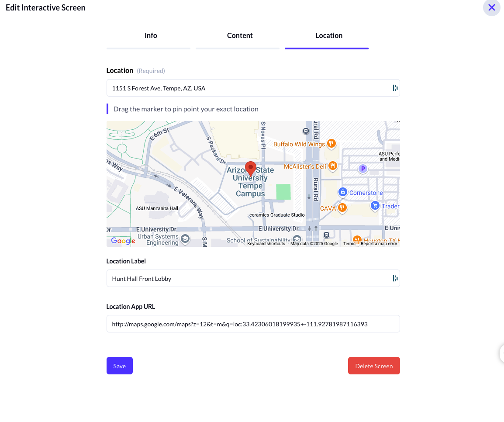Select the Location tab
504x422 pixels.
(x=329, y=35)
